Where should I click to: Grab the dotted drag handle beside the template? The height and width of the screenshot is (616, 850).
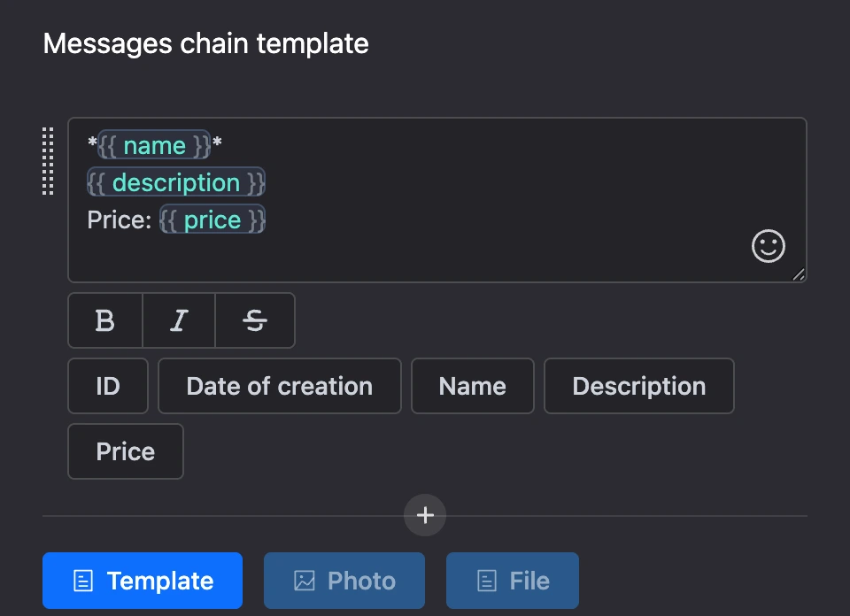(x=48, y=161)
